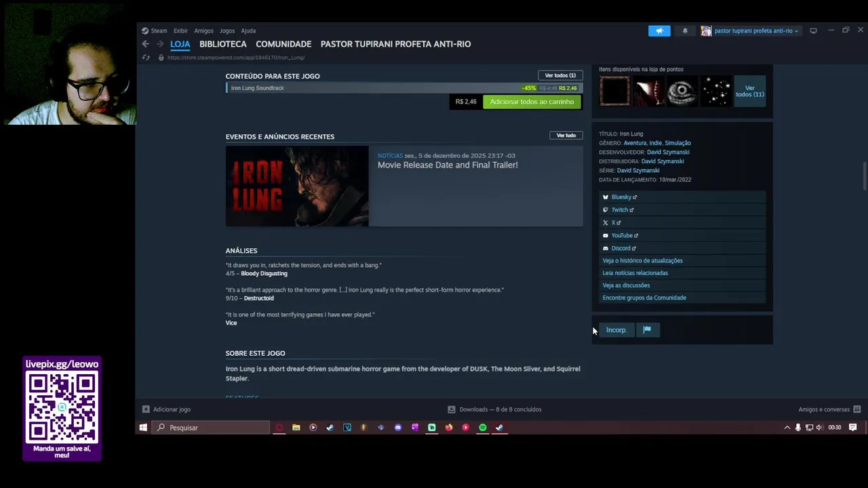Click Adicionar todos ao carrinho button
This screenshot has height=488, width=868.
(x=532, y=102)
